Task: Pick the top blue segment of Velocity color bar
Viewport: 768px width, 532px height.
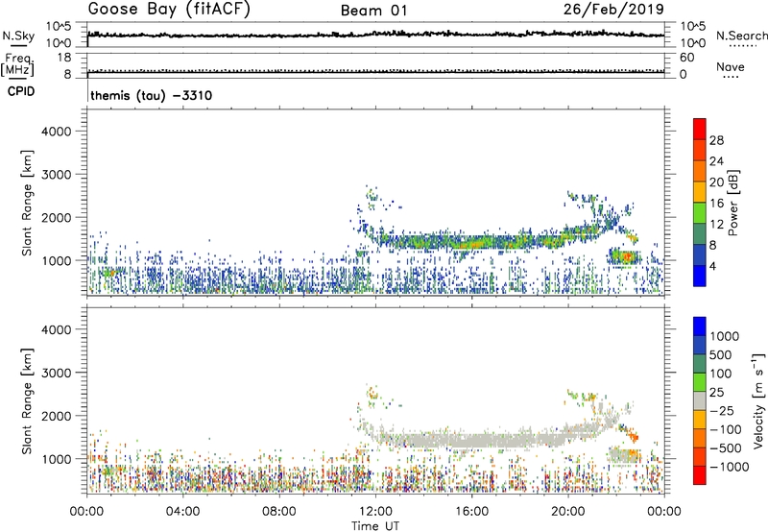Action: coord(700,326)
